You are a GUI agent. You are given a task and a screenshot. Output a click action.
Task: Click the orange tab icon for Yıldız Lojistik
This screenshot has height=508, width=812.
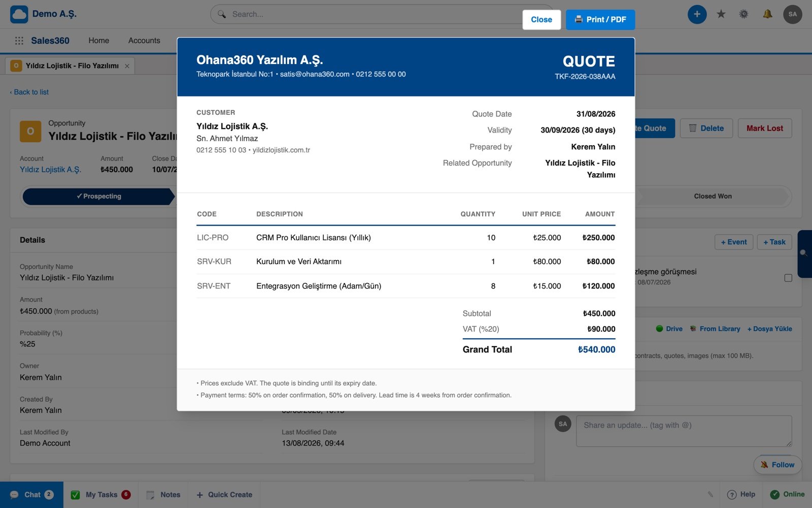pos(16,66)
